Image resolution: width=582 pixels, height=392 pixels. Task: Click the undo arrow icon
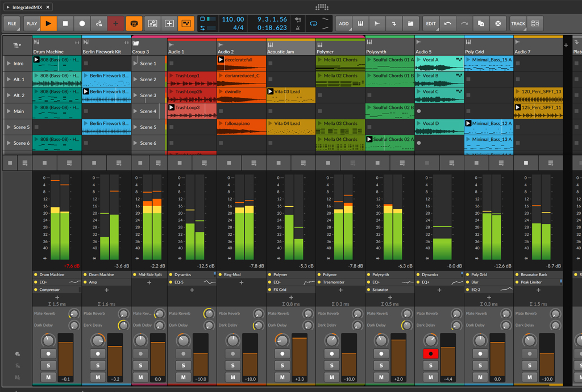pos(448,23)
